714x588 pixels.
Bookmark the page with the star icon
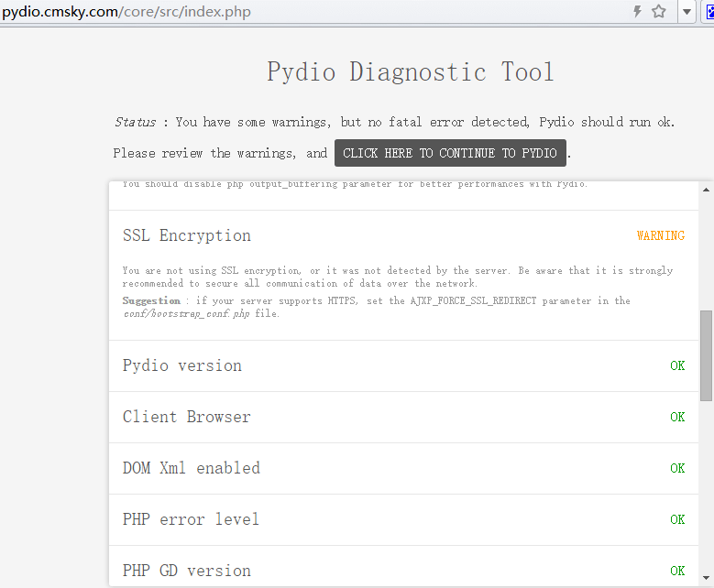point(658,11)
